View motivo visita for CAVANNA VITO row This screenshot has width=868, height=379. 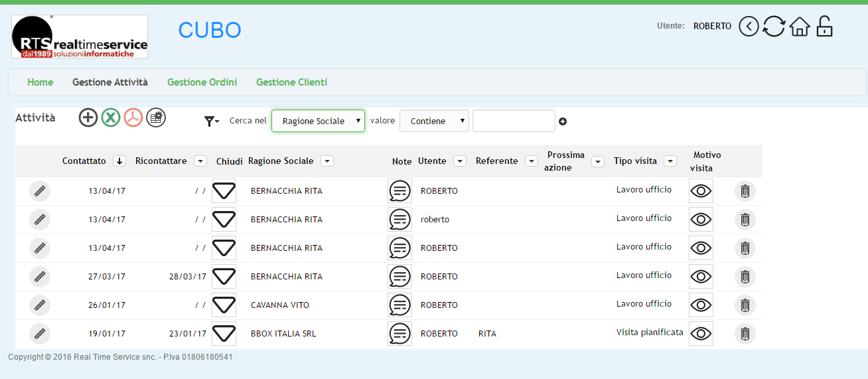pyautogui.click(x=701, y=305)
